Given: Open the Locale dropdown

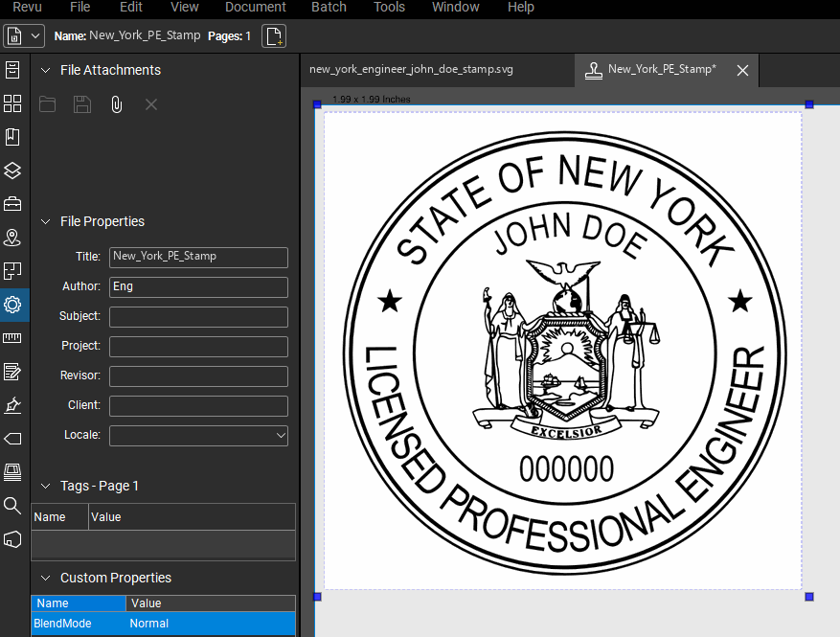Looking at the screenshot, I should pyautogui.click(x=199, y=436).
